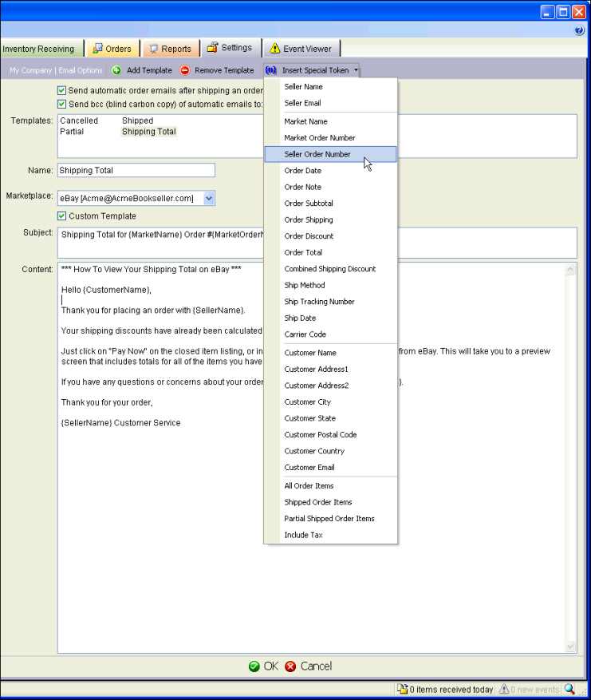Image resolution: width=591 pixels, height=700 pixels.
Task: Click the Event Viewer warning triangle icon
Action: pyautogui.click(x=274, y=48)
